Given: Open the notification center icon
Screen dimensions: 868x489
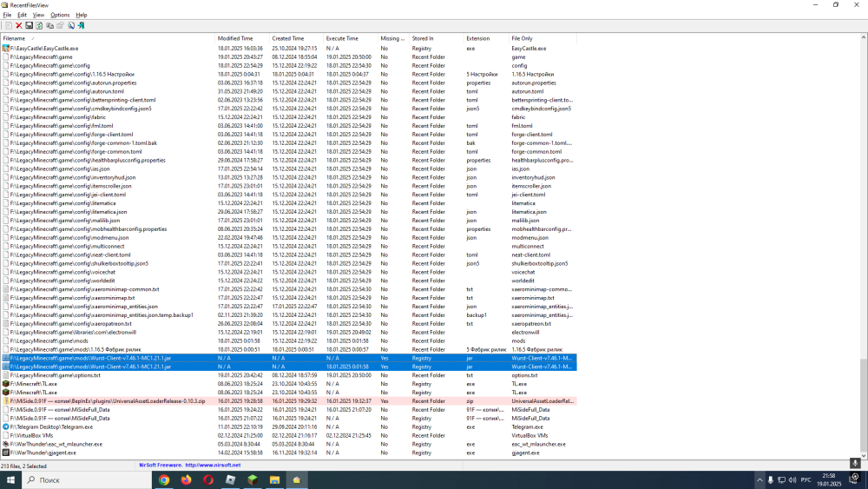Looking at the screenshot, I should coord(855,480).
